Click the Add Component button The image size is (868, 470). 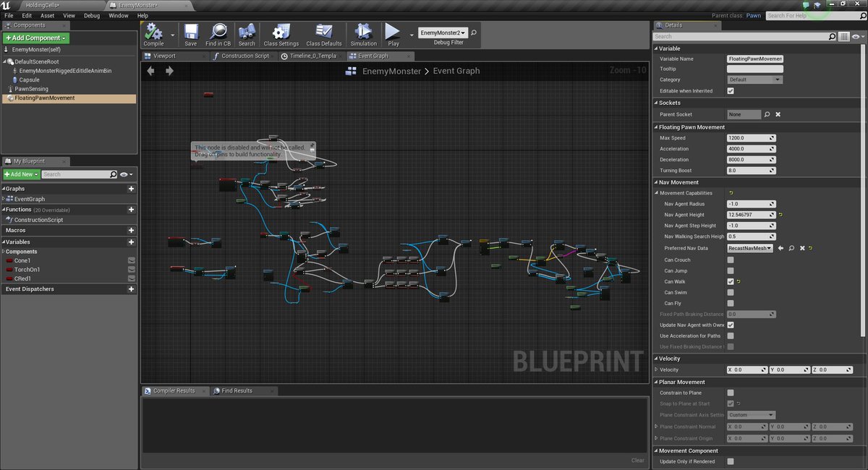coord(34,37)
